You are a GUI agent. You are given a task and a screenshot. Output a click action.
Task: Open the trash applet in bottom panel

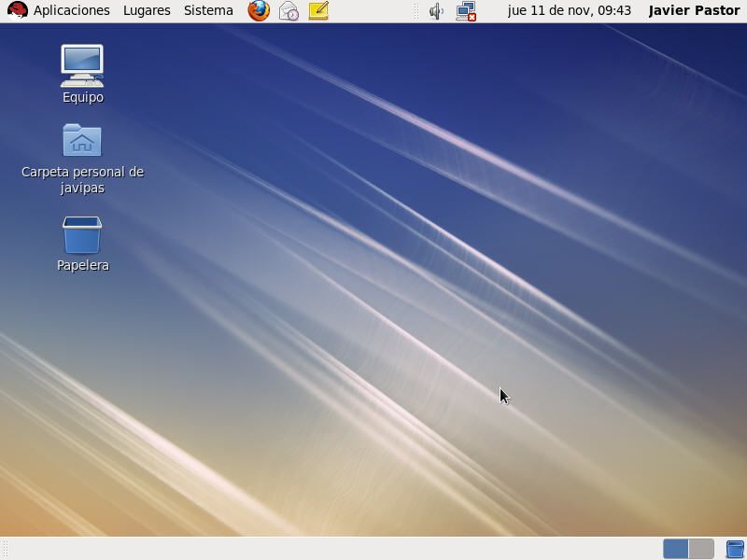[735, 549]
